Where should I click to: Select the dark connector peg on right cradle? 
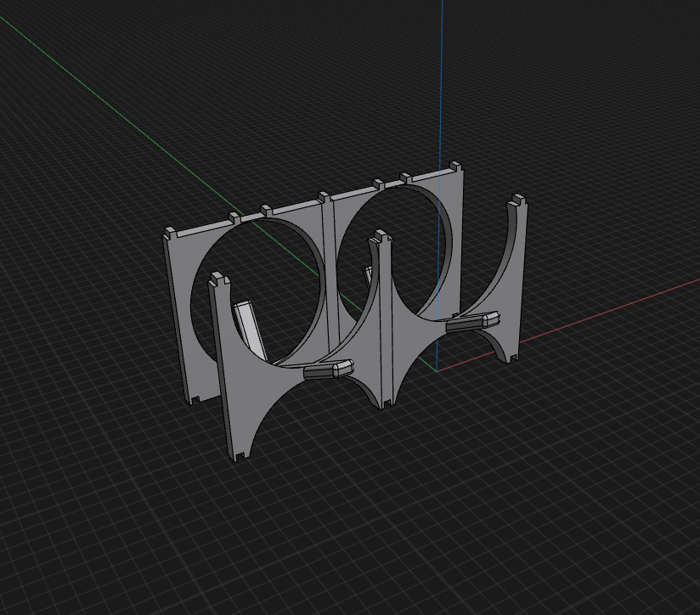[x=473, y=321]
